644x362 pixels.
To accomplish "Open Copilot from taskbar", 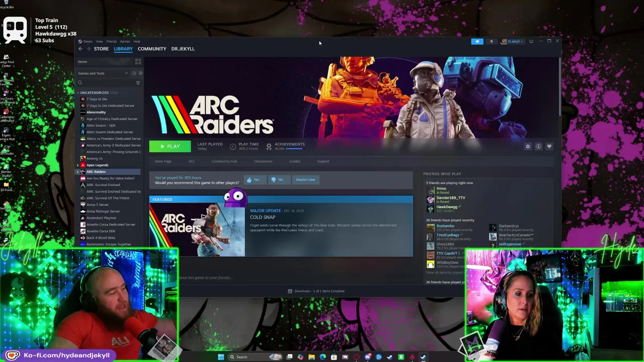I will (300, 357).
